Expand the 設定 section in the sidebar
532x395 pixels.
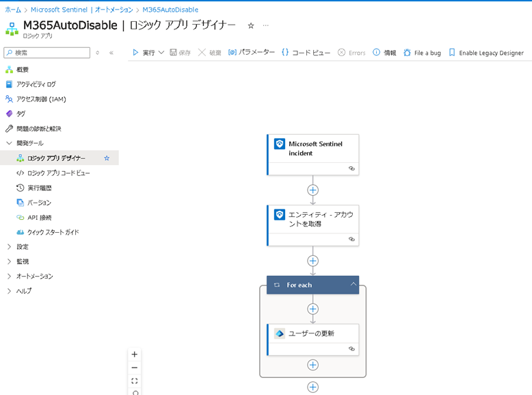pyautogui.click(x=9, y=246)
